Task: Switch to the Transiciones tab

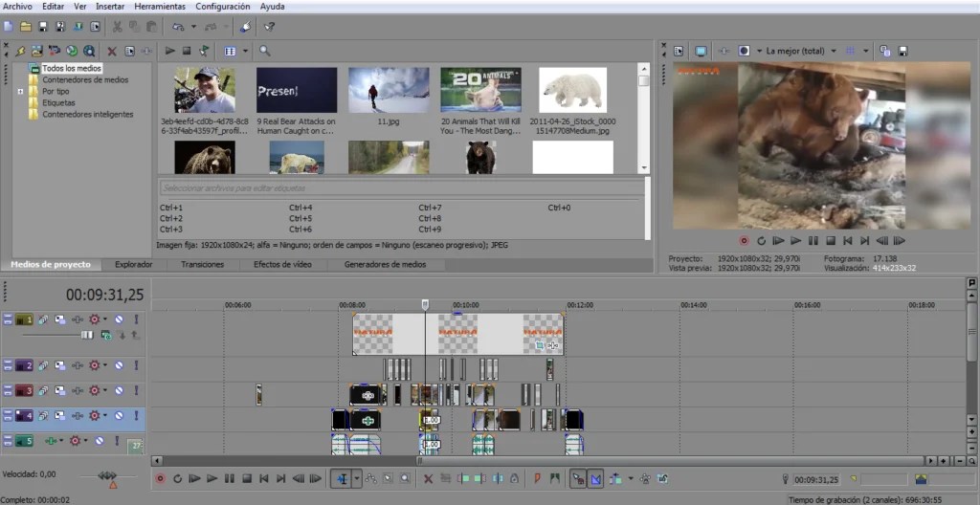Action: (x=202, y=264)
